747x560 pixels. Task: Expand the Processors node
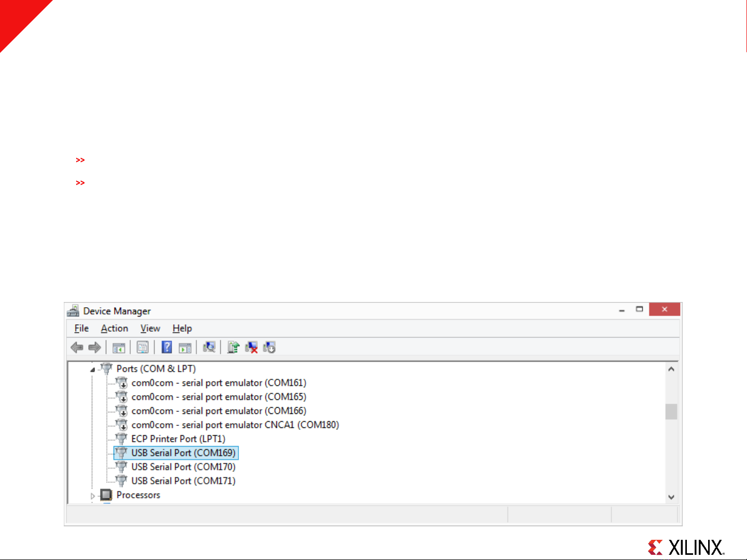(x=93, y=496)
